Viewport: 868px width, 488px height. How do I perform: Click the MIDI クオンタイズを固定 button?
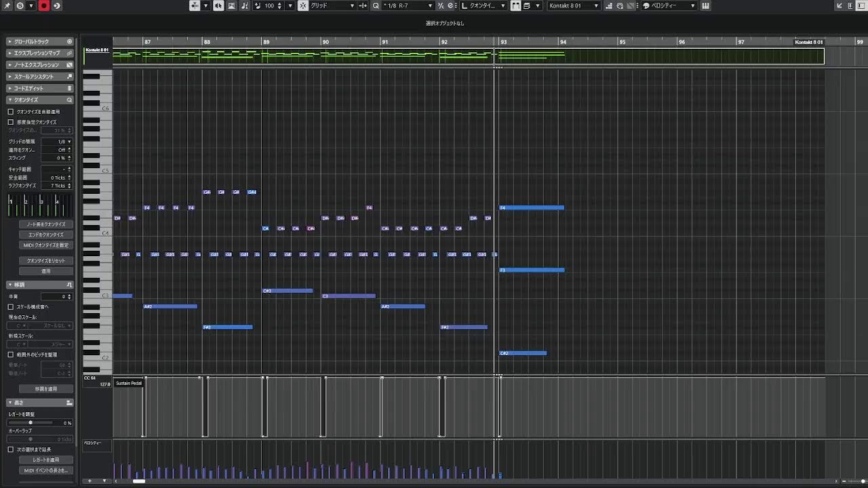point(46,245)
